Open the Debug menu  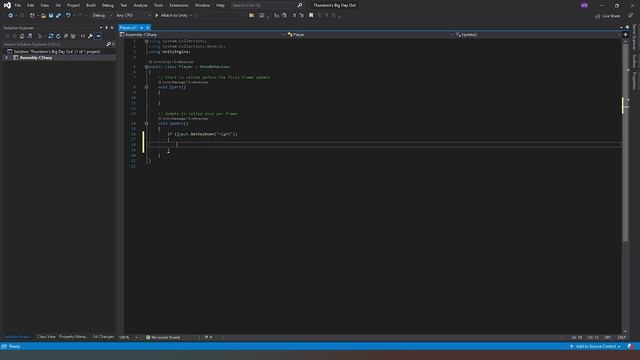pos(108,5)
